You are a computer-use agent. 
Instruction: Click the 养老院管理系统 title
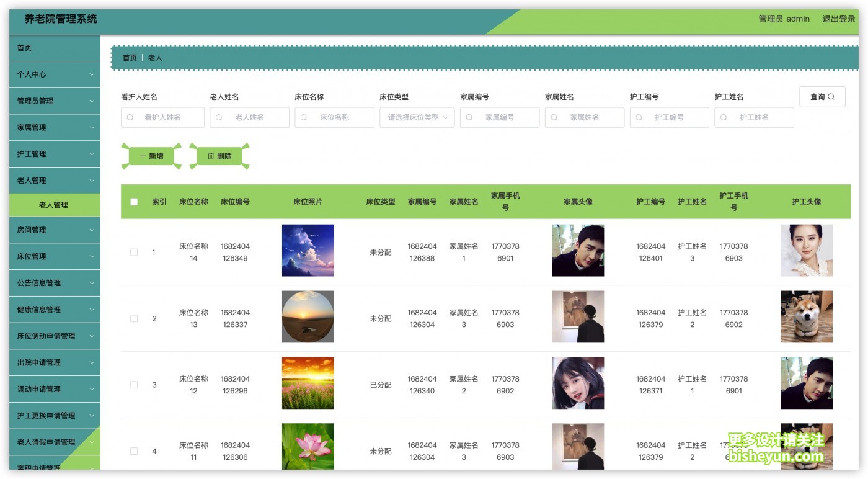61,19
